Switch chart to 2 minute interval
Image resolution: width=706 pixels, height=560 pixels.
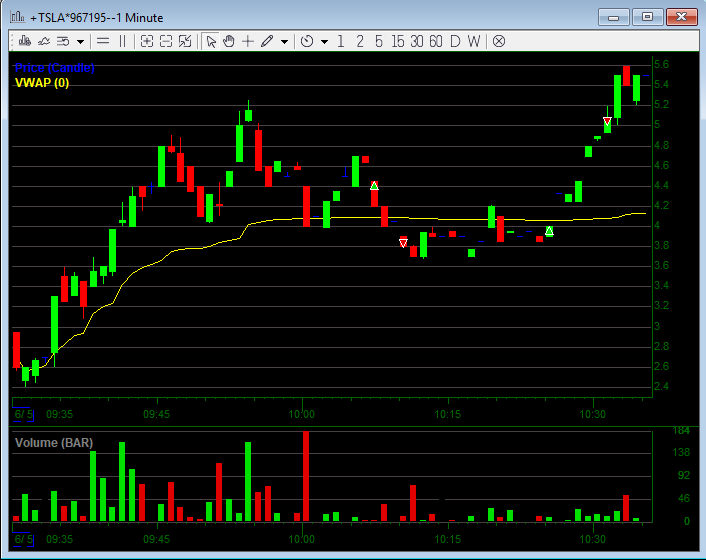click(x=359, y=41)
